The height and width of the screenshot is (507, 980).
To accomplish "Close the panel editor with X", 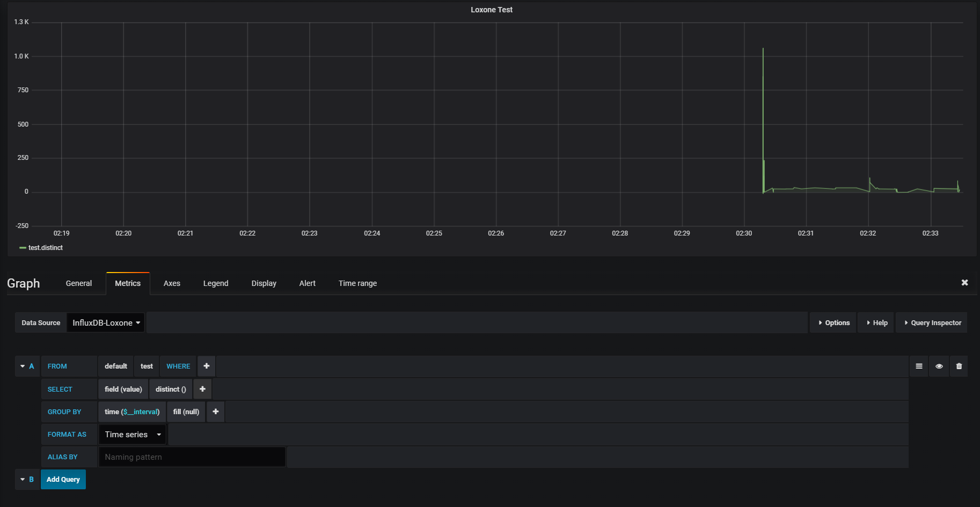I will (964, 283).
